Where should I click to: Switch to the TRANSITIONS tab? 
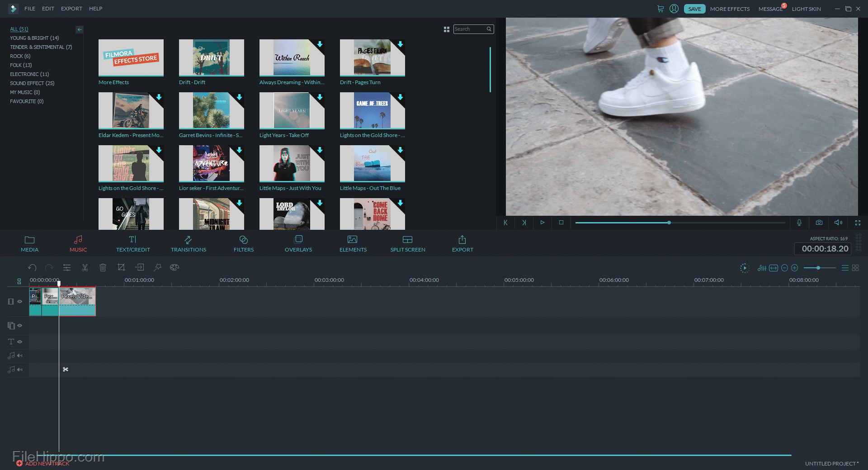point(189,244)
